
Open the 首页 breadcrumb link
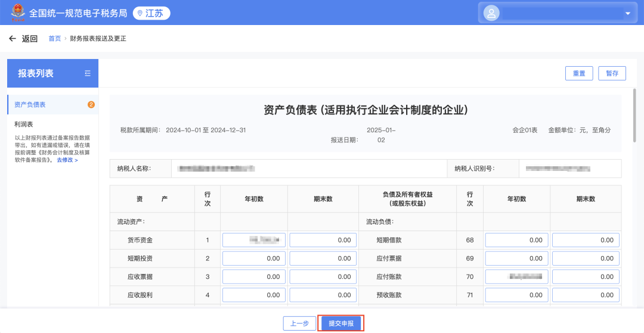(55, 39)
